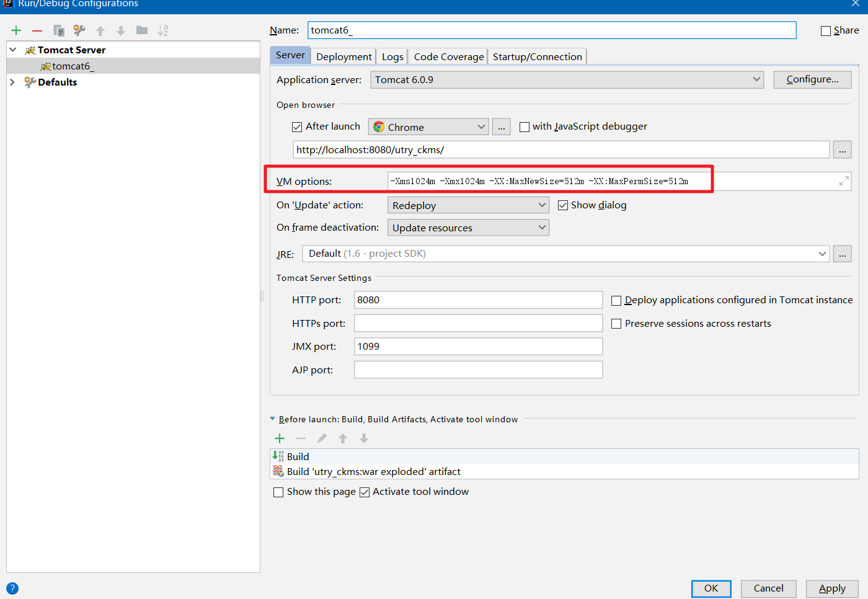Click the Configure... button
This screenshot has width=868, height=599.
pos(812,79)
